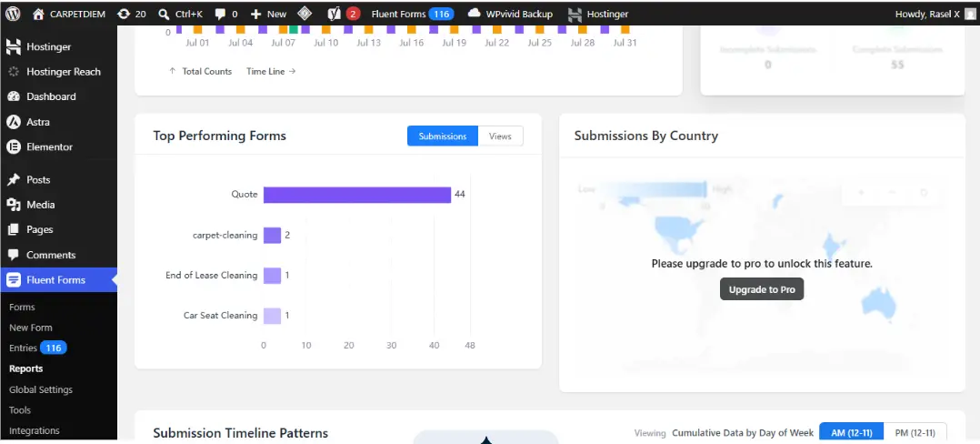Click the Quote form label

(245, 195)
